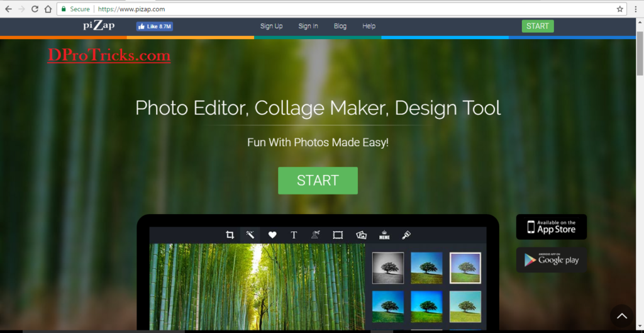Click the large green START button
Screen dimensions: 644x333
tap(318, 181)
